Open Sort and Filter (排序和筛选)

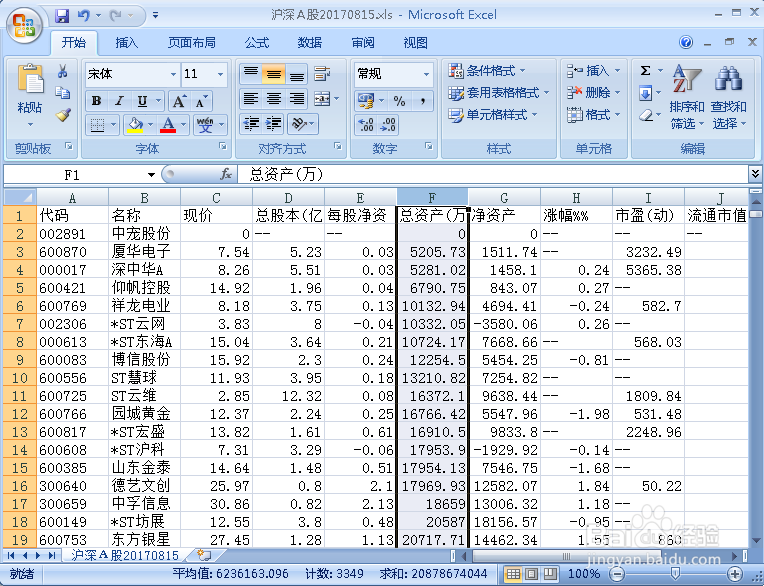click(x=687, y=97)
